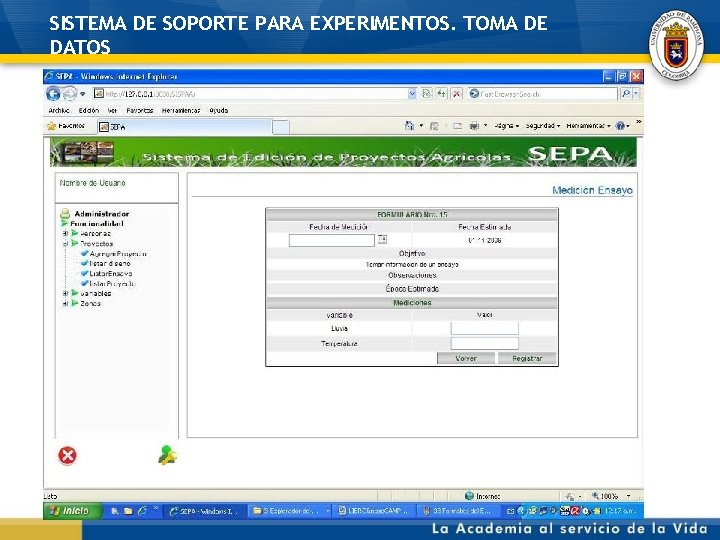Select Listar Proyecto tree item
This screenshot has width=720, height=540.
tap(112, 284)
